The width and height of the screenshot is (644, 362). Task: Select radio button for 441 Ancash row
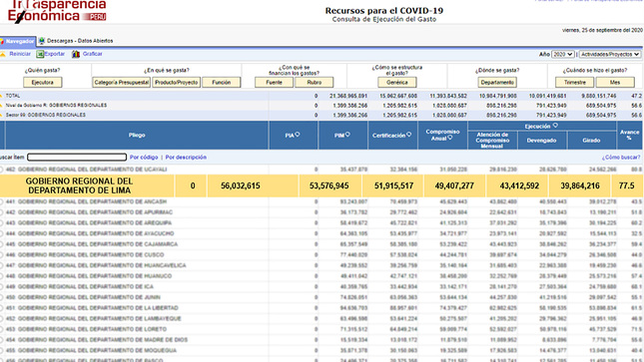1,201
